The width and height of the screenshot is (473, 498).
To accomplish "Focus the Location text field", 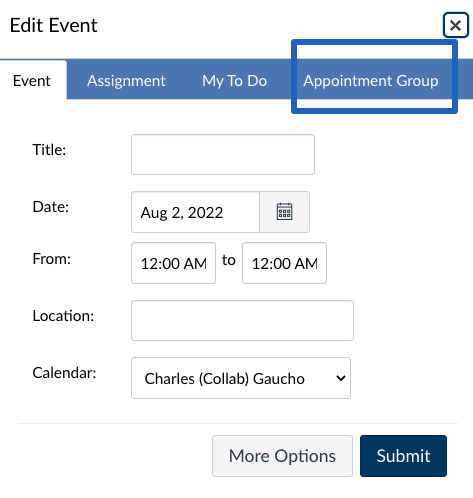I will click(x=242, y=320).
